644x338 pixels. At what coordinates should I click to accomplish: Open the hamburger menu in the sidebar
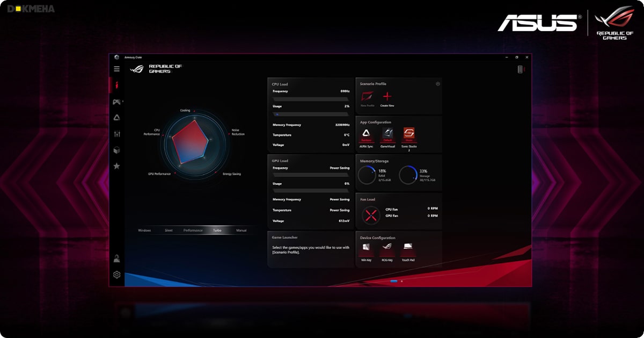tap(116, 69)
